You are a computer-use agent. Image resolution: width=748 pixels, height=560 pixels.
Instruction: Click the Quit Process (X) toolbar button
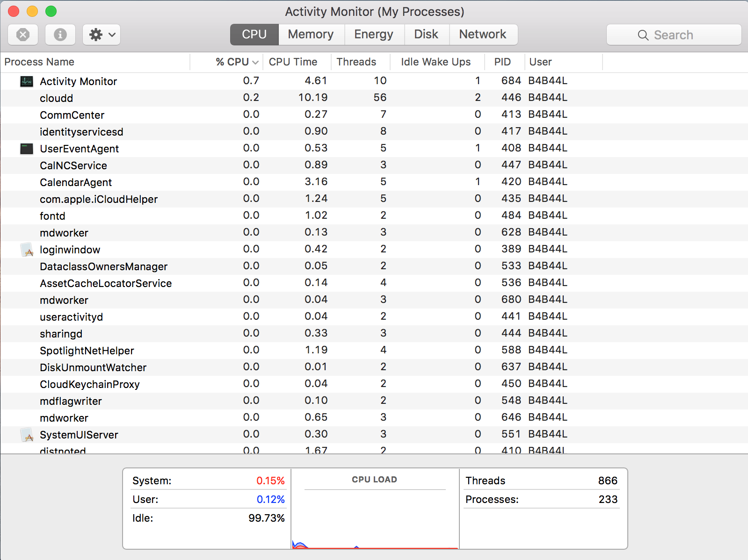(x=23, y=35)
